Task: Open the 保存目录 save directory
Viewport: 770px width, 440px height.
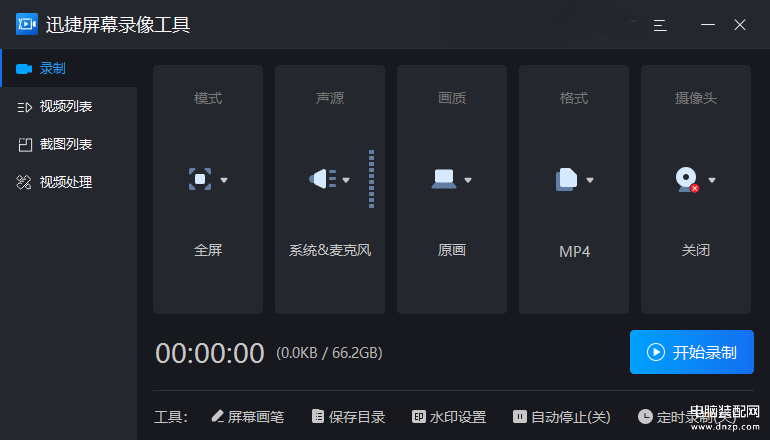Action: (x=349, y=417)
